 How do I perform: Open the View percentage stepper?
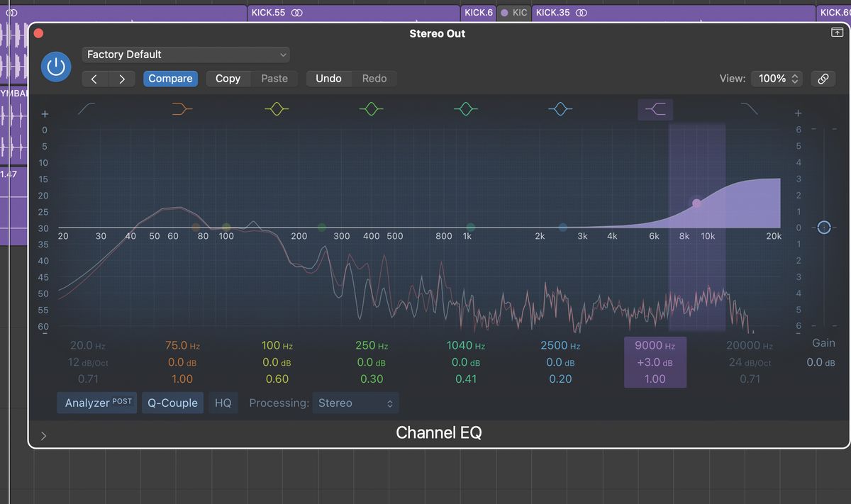[777, 78]
